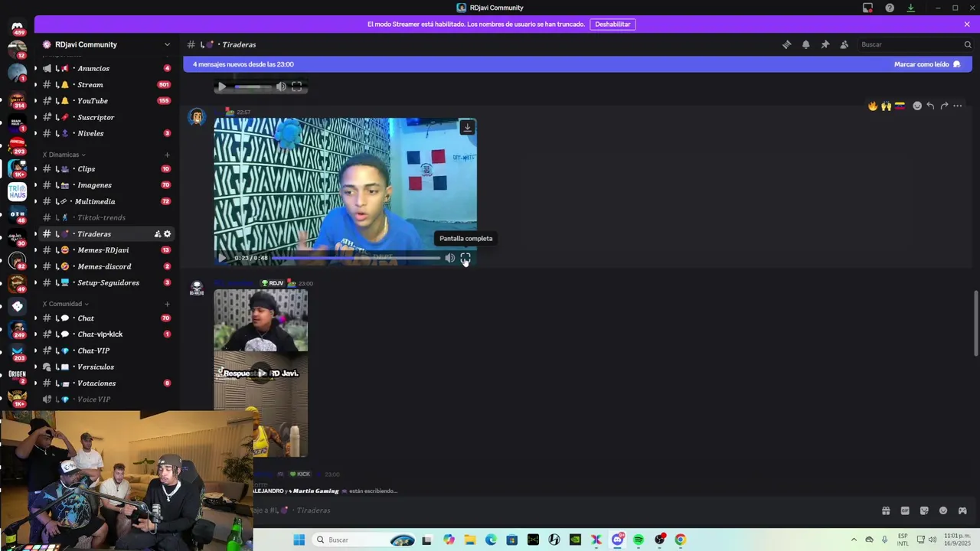Open the Threads icon in channel header
The width and height of the screenshot is (980, 551).
786,44
